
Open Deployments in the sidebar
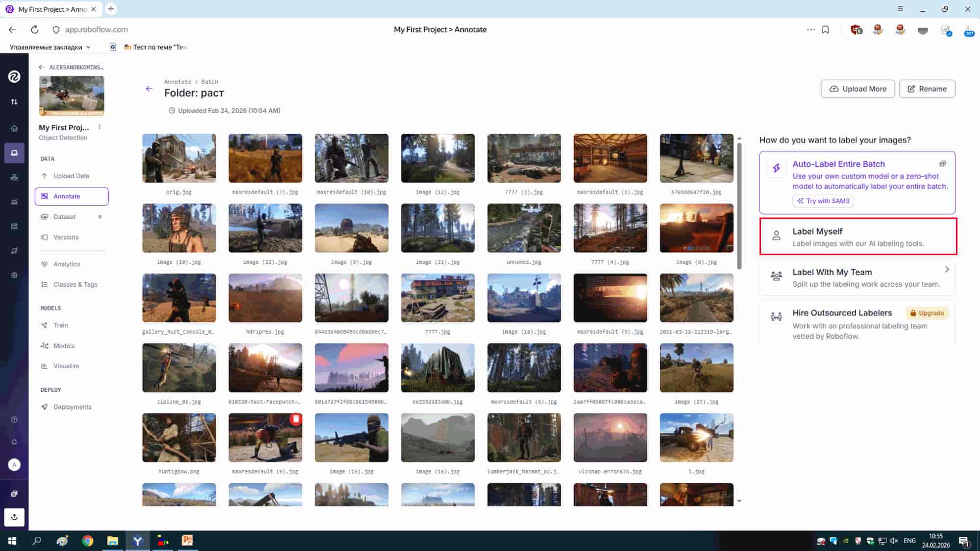pyautogui.click(x=72, y=407)
